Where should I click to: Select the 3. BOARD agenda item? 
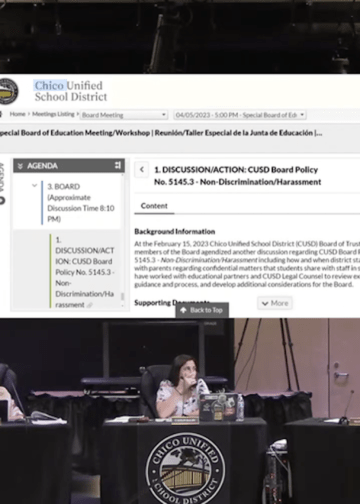pos(80,203)
